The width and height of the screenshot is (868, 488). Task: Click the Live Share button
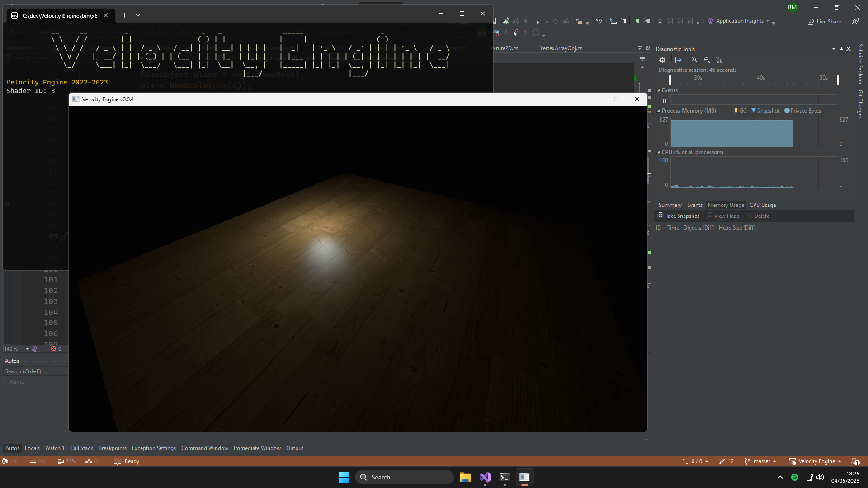(x=825, y=22)
